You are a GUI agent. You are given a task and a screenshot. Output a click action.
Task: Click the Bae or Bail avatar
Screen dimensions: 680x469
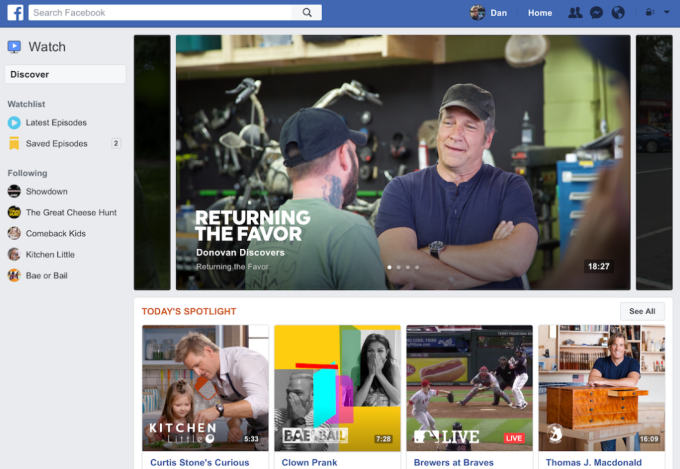14,275
